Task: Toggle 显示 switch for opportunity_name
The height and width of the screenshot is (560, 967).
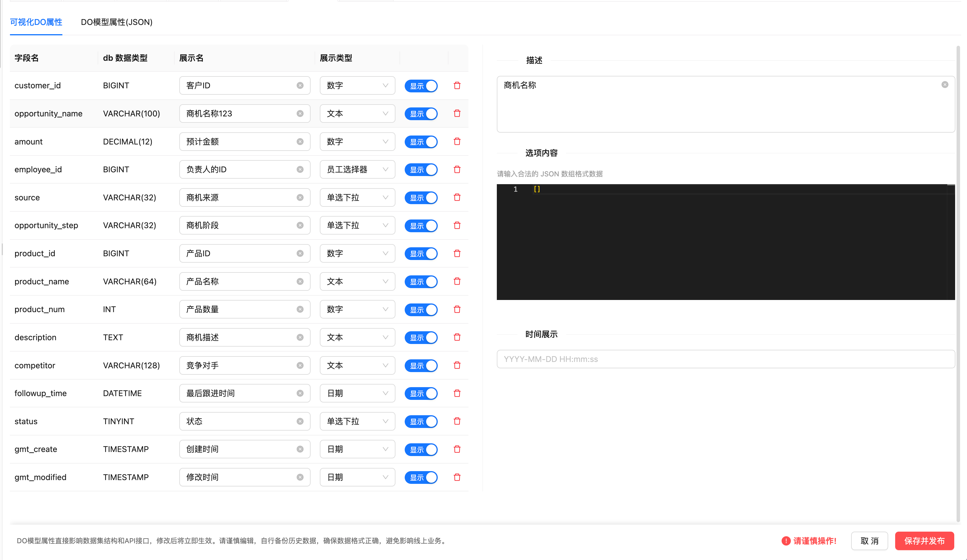Action: tap(421, 114)
